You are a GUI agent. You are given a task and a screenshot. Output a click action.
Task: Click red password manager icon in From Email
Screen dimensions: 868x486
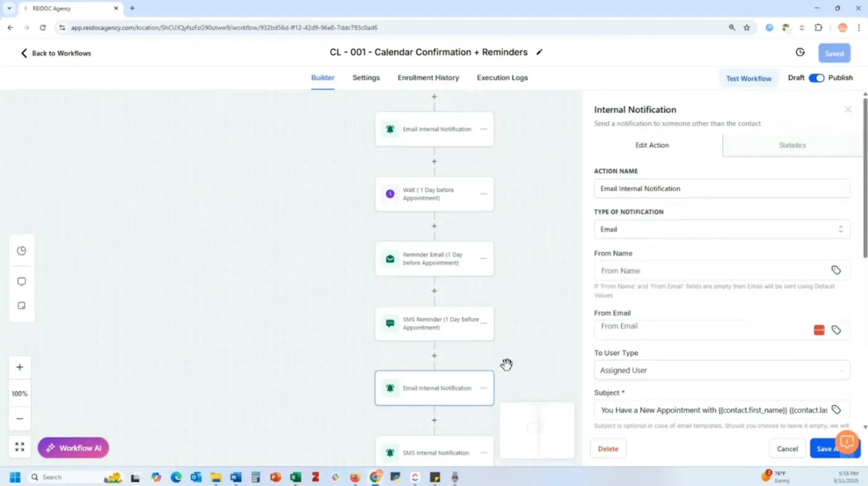(x=819, y=330)
